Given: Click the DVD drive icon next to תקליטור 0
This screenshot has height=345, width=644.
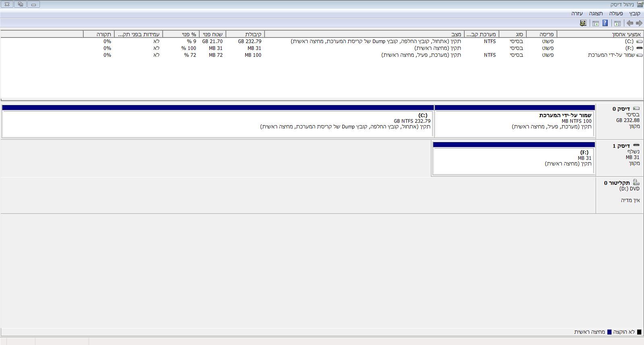Looking at the screenshot, I should tap(636, 182).
